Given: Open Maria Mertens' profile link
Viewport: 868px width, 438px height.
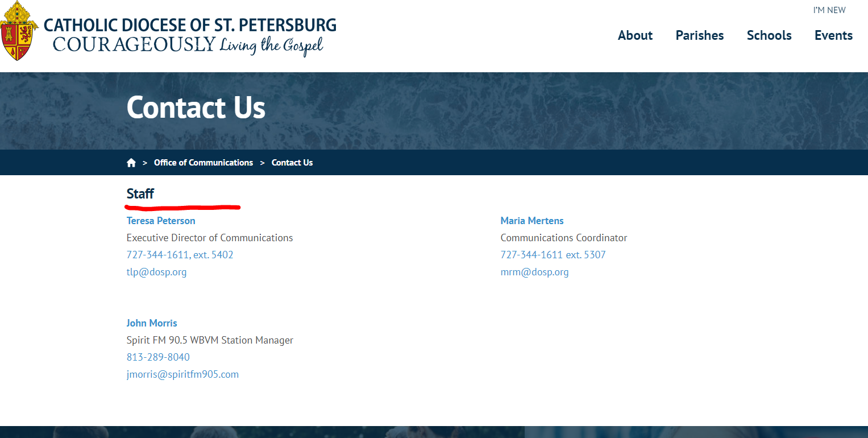Looking at the screenshot, I should point(532,221).
